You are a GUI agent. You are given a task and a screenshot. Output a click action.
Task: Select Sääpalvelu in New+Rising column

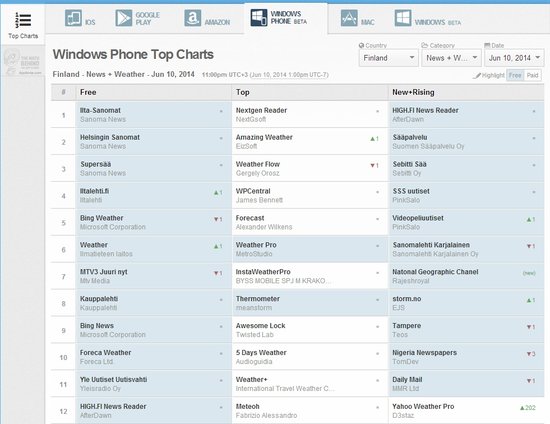[410, 137]
